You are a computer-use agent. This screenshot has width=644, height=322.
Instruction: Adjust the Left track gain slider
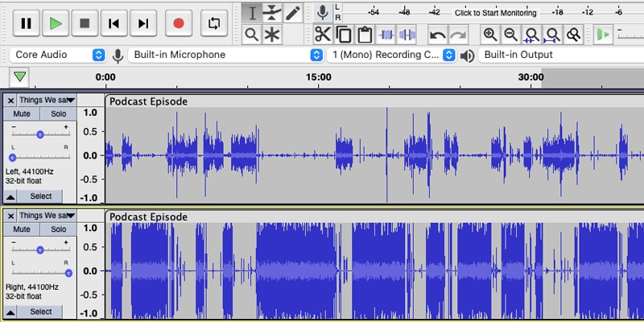coord(40,134)
